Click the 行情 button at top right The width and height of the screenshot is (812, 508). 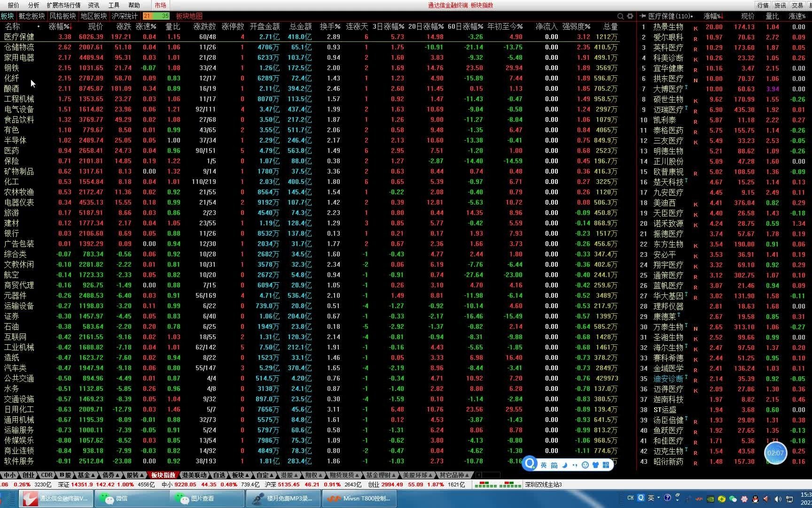click(x=763, y=5)
